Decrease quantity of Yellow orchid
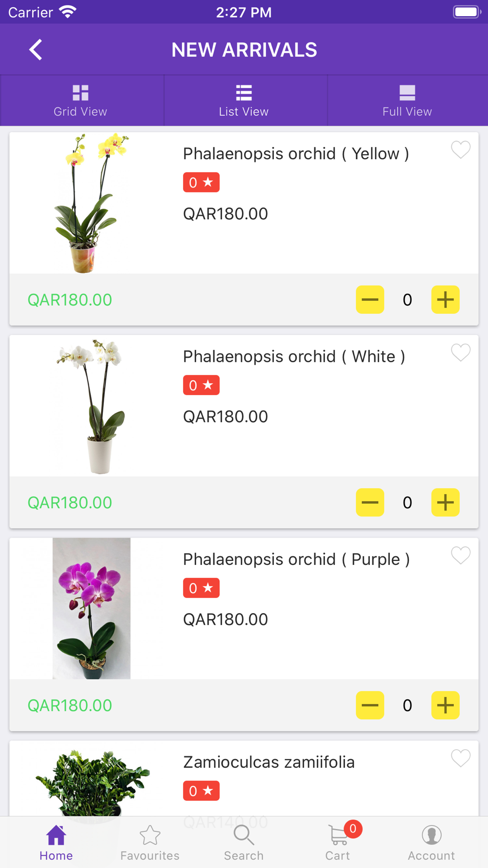Screen dimensions: 488x868 click(x=370, y=299)
